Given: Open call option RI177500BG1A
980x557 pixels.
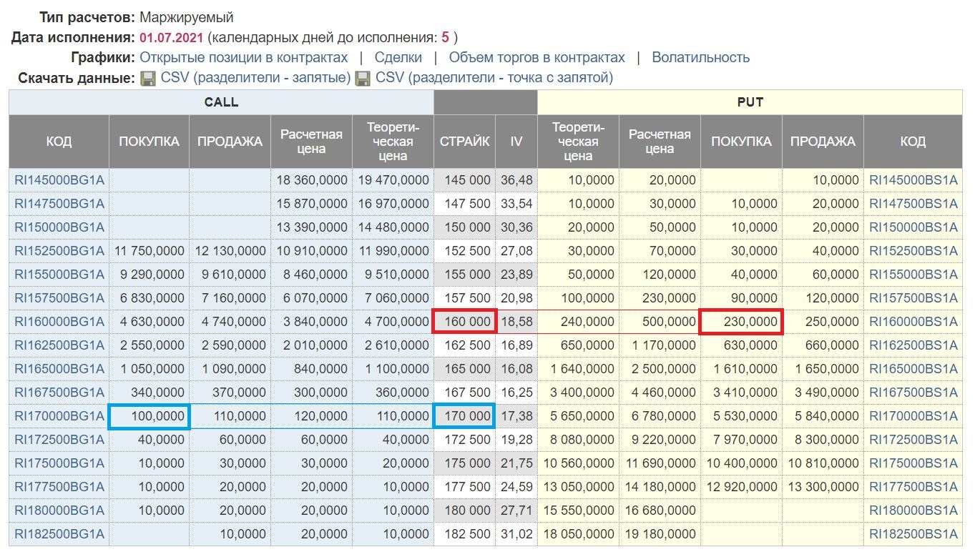Looking at the screenshot, I should pyautogui.click(x=59, y=487).
